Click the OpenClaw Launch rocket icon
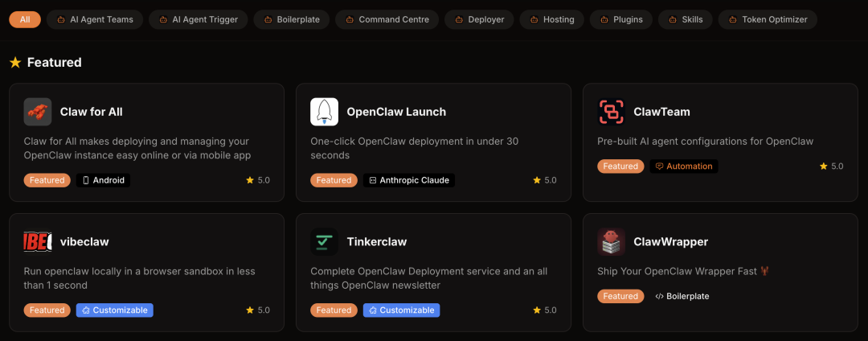868x341 pixels. click(324, 112)
